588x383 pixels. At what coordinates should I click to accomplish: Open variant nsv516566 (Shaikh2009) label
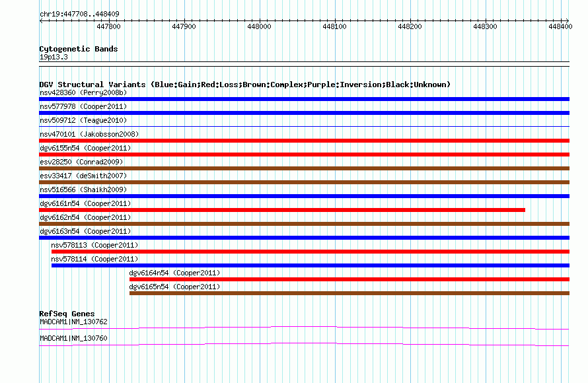coord(83,190)
